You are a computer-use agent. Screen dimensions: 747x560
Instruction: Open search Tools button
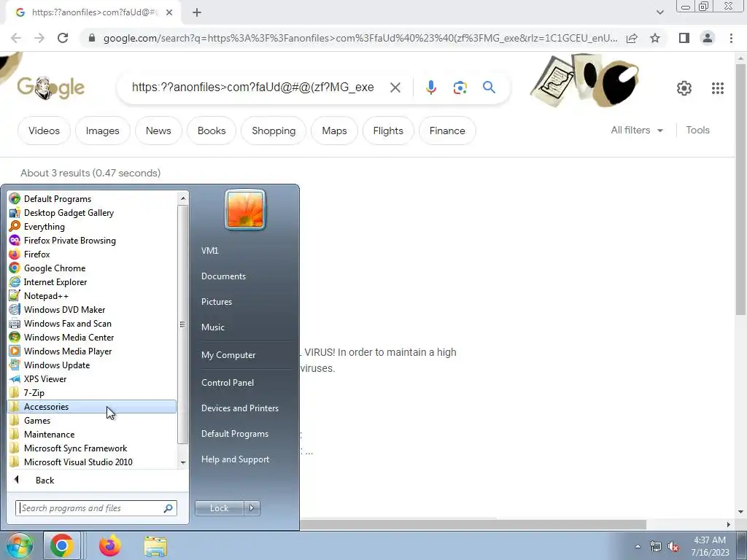click(697, 130)
